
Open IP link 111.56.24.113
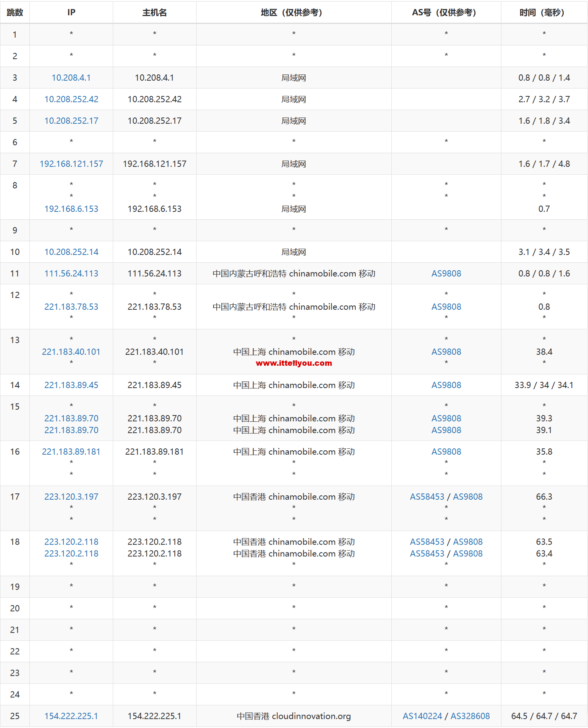[x=71, y=273]
